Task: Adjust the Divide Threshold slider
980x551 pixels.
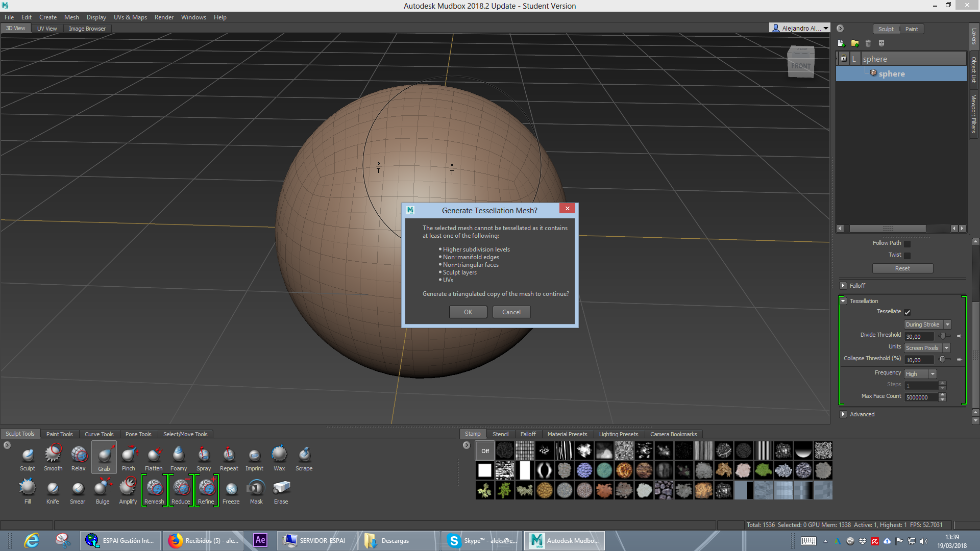Action: point(943,336)
